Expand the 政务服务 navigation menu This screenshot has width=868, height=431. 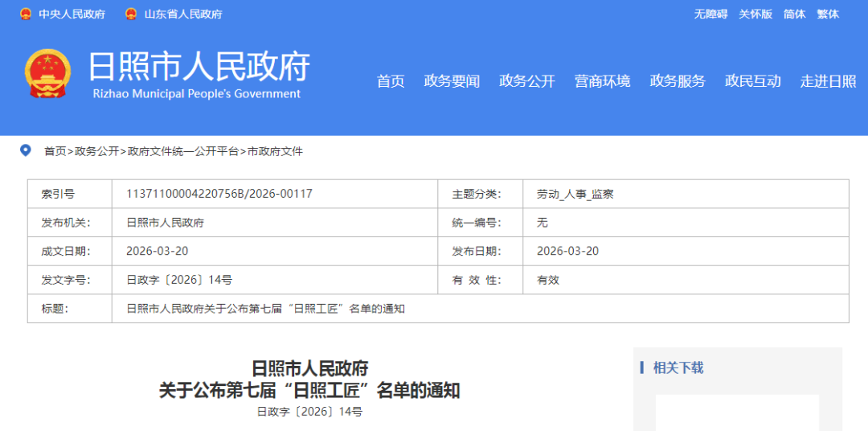tap(678, 81)
